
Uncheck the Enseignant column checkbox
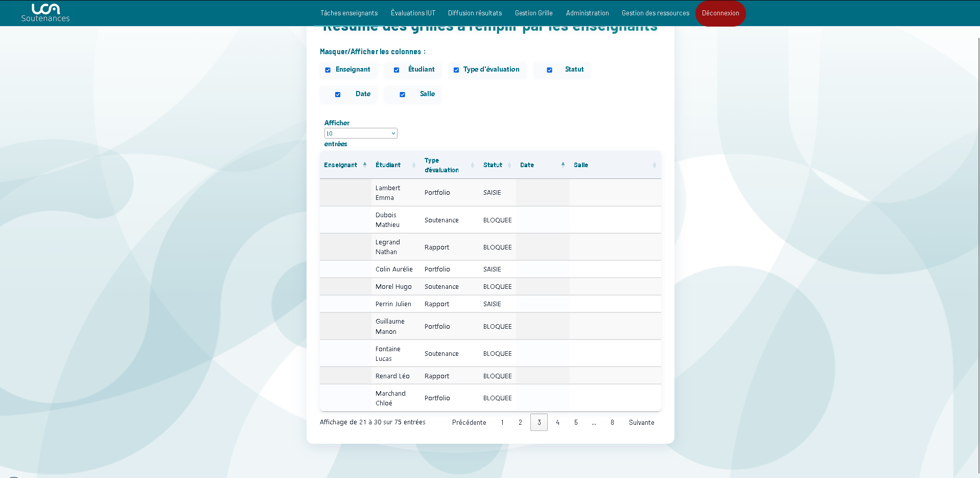click(328, 70)
